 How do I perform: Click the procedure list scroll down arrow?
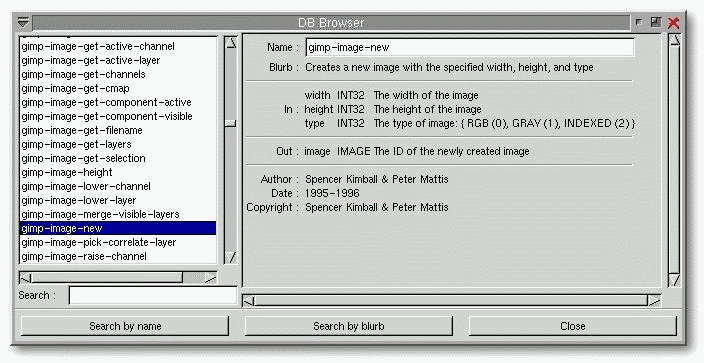[x=231, y=257]
